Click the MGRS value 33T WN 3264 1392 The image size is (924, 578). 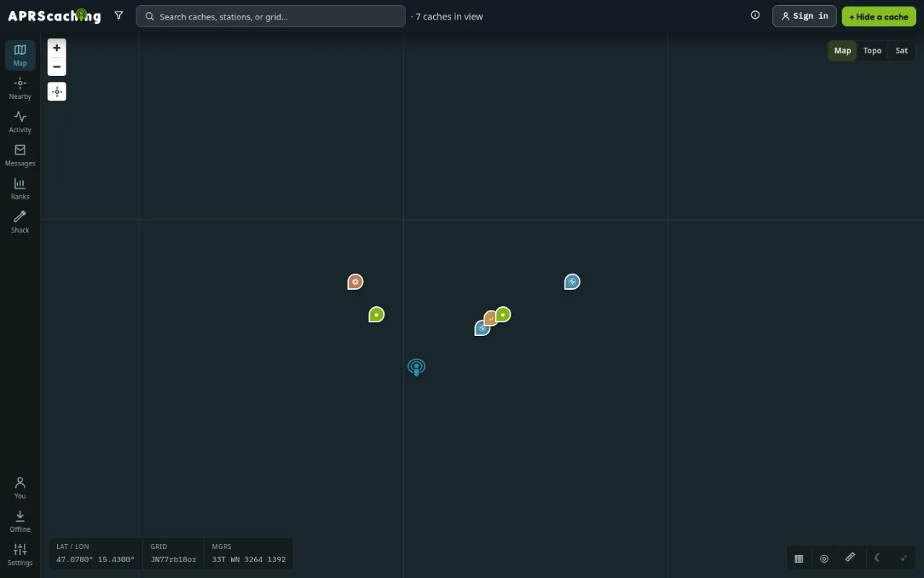pos(248,559)
